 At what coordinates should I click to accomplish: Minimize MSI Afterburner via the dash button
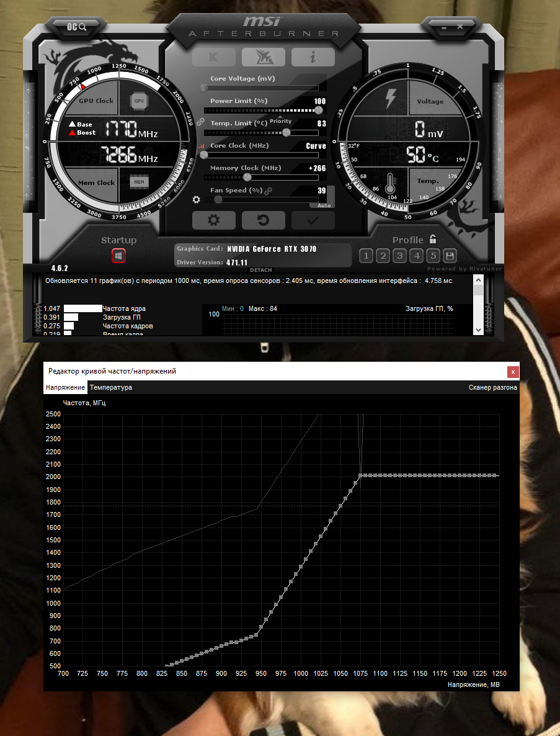(443, 27)
